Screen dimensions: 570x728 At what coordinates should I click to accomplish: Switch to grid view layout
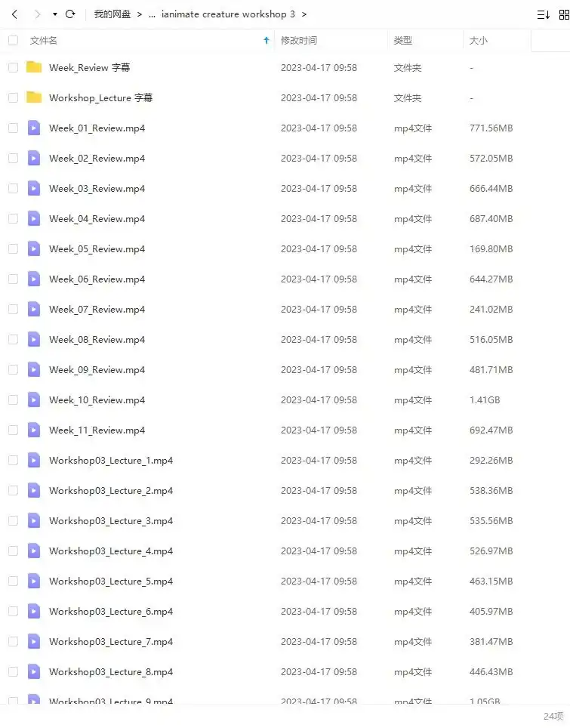click(564, 15)
